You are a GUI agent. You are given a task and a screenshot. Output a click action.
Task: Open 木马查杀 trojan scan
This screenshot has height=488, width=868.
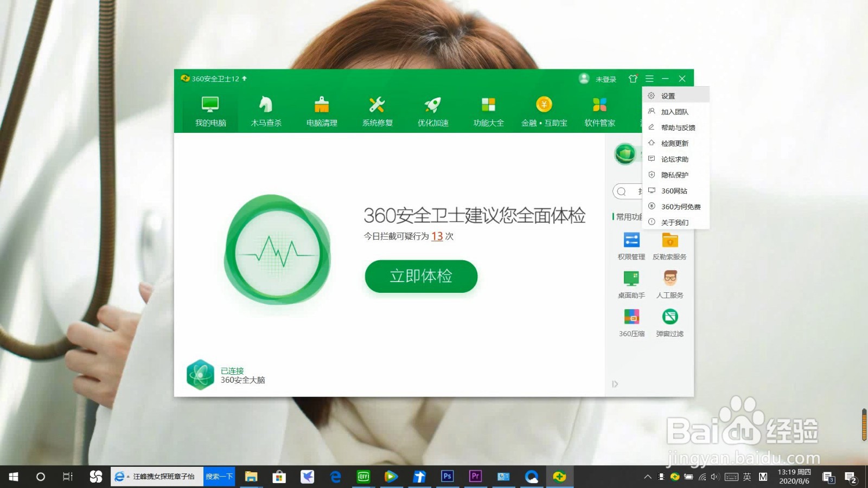(266, 111)
